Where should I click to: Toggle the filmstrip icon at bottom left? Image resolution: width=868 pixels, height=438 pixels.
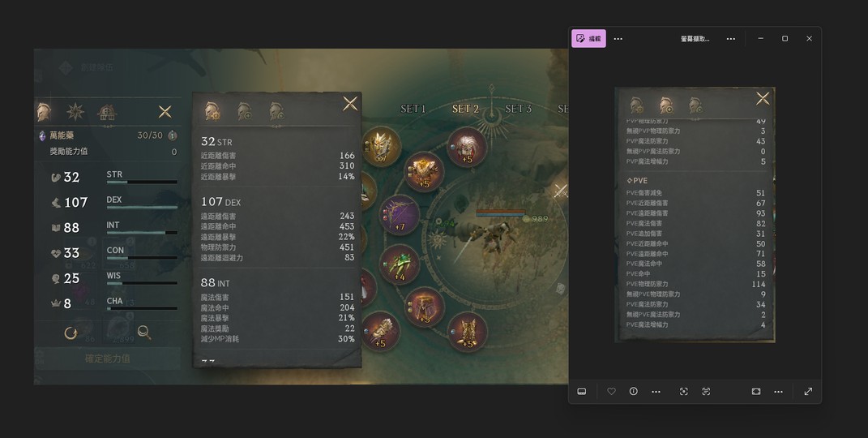click(582, 392)
